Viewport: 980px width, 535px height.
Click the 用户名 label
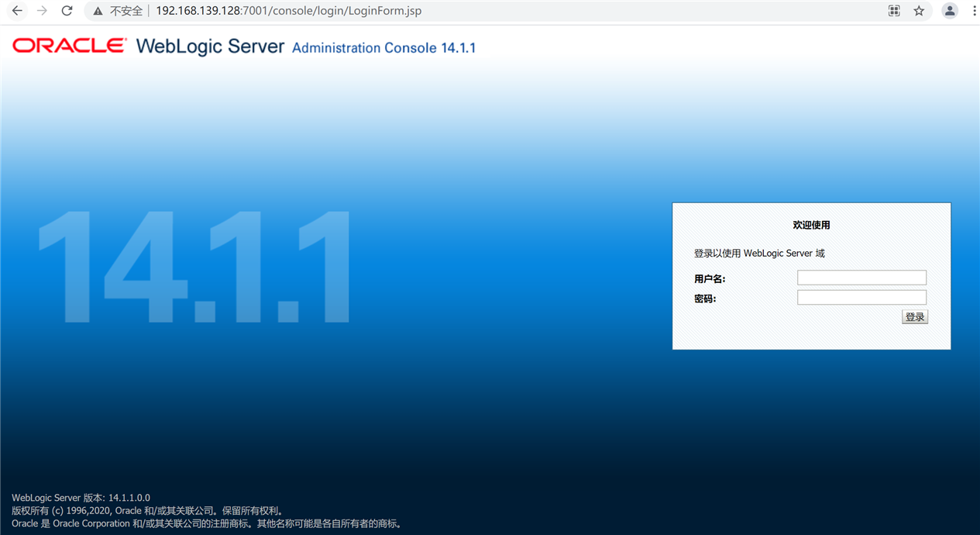click(710, 279)
